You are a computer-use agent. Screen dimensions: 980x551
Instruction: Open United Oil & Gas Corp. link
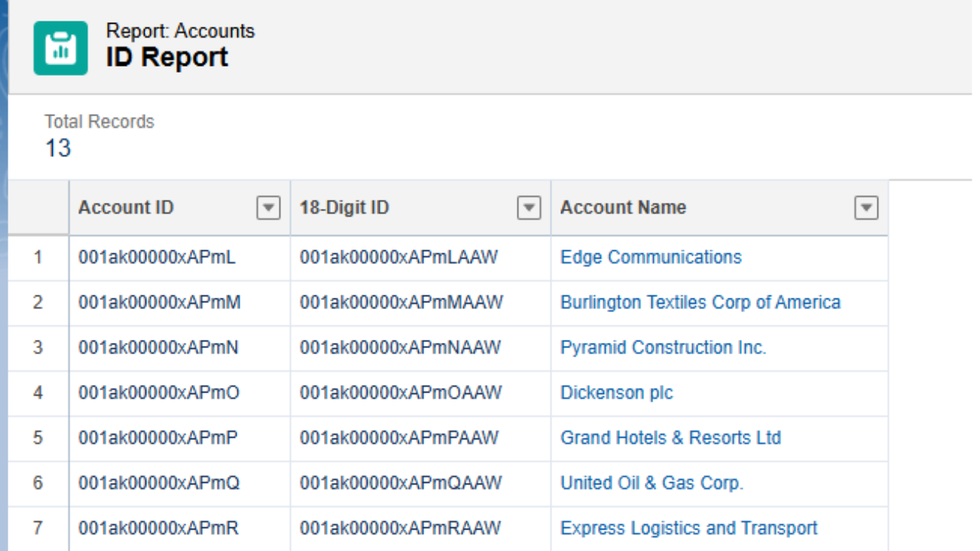coord(652,483)
